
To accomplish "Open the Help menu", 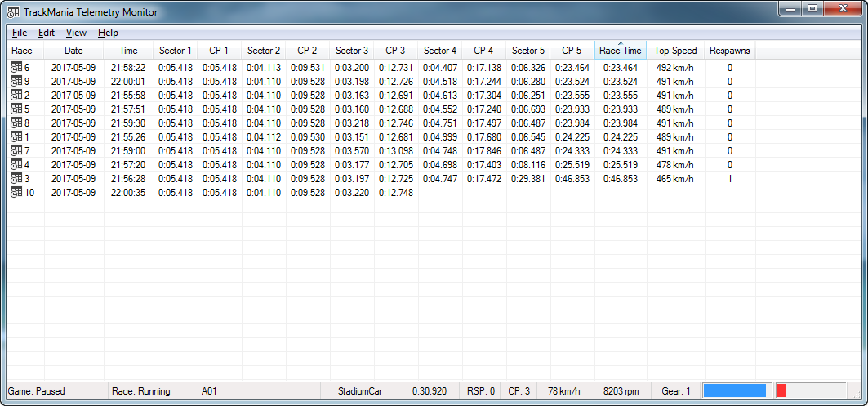I will click(108, 33).
